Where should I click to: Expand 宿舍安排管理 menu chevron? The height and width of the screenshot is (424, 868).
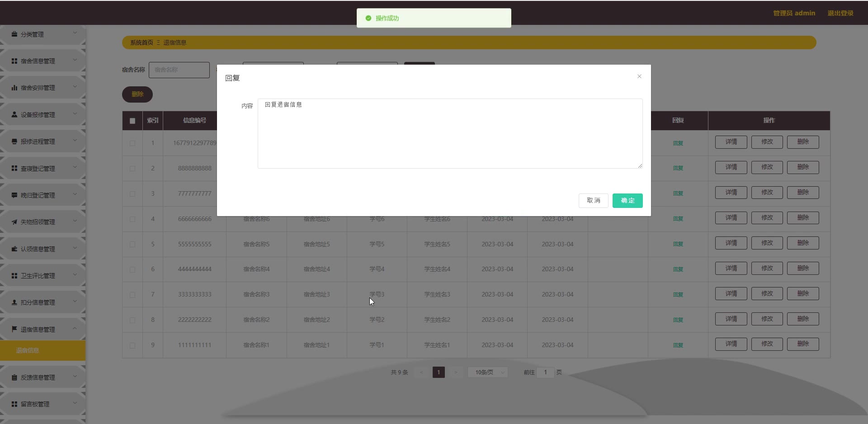pos(75,87)
